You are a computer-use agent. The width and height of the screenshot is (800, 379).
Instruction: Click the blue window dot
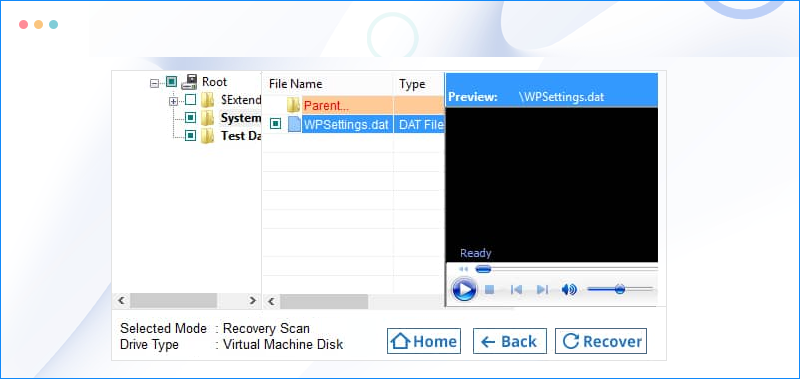point(54,24)
